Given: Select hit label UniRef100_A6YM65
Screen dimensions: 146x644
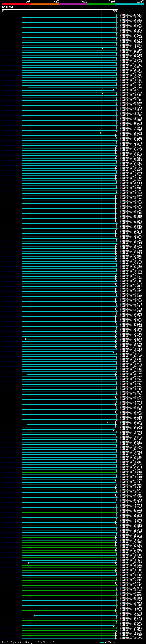Looking at the screenshot, I should tap(131, 357).
